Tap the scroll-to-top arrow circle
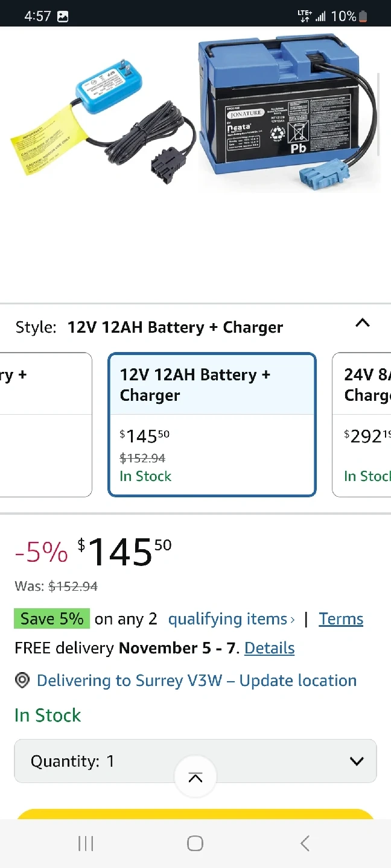391x868 pixels. pyautogui.click(x=195, y=778)
